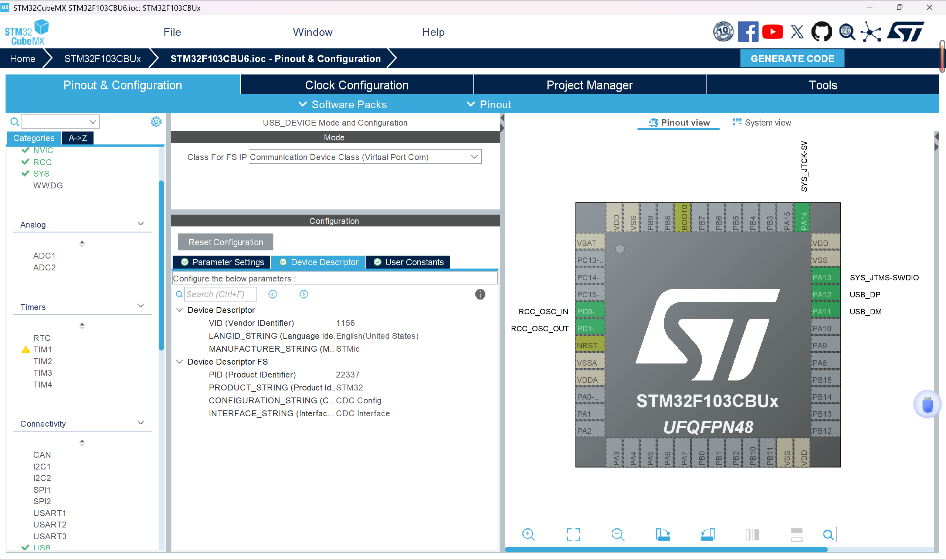Collapse the Analog category

pyautogui.click(x=141, y=224)
